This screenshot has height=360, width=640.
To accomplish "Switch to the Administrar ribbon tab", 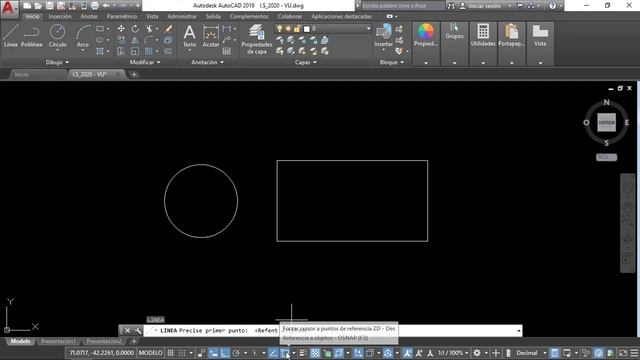I will 182,16.
